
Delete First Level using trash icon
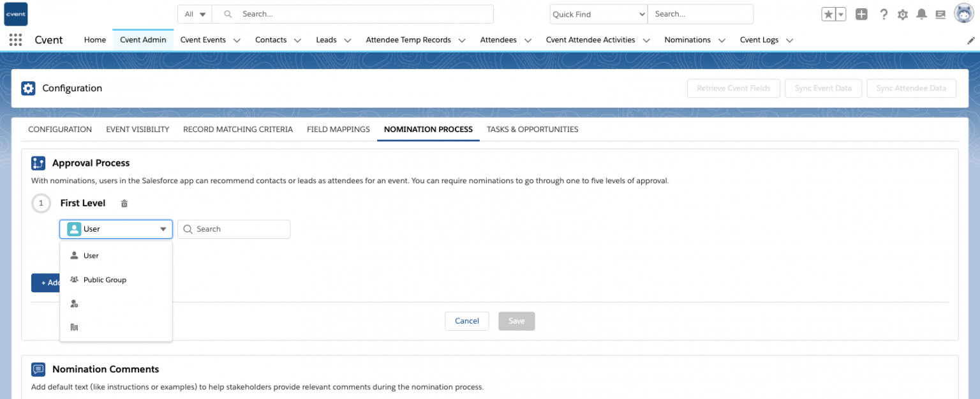(124, 204)
